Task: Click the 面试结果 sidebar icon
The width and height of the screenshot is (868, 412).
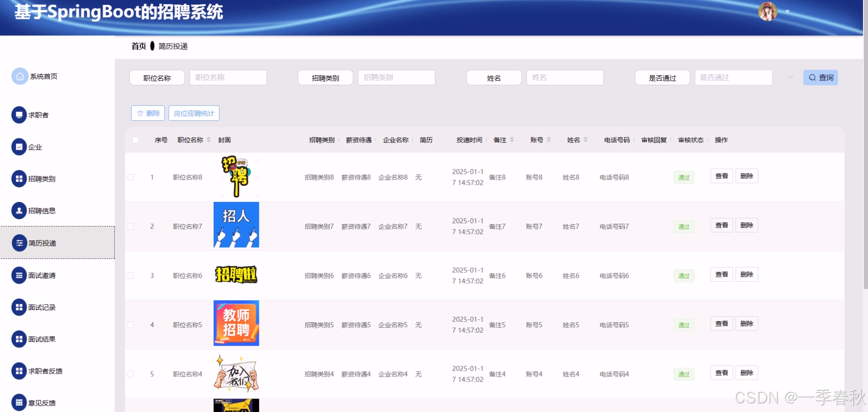Action: (19, 339)
